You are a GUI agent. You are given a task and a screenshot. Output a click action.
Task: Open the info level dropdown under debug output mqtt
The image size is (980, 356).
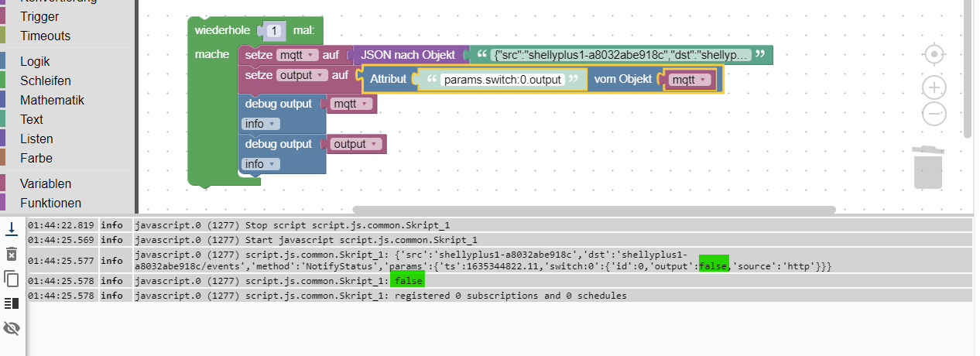pos(261,124)
